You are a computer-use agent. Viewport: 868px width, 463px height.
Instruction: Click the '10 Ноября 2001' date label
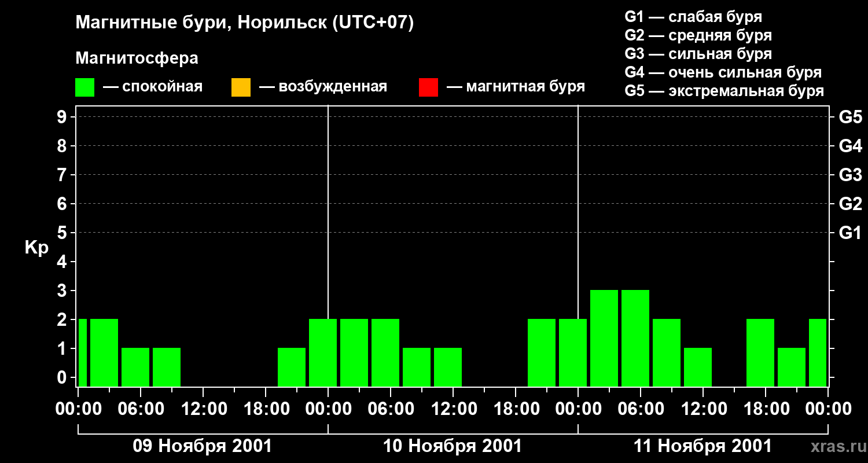453,446
